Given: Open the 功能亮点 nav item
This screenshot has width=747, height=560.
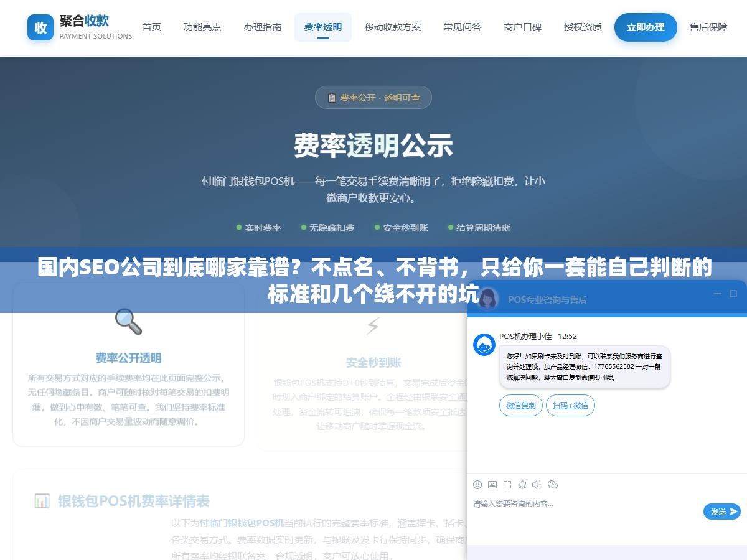Looking at the screenshot, I should coord(202,27).
